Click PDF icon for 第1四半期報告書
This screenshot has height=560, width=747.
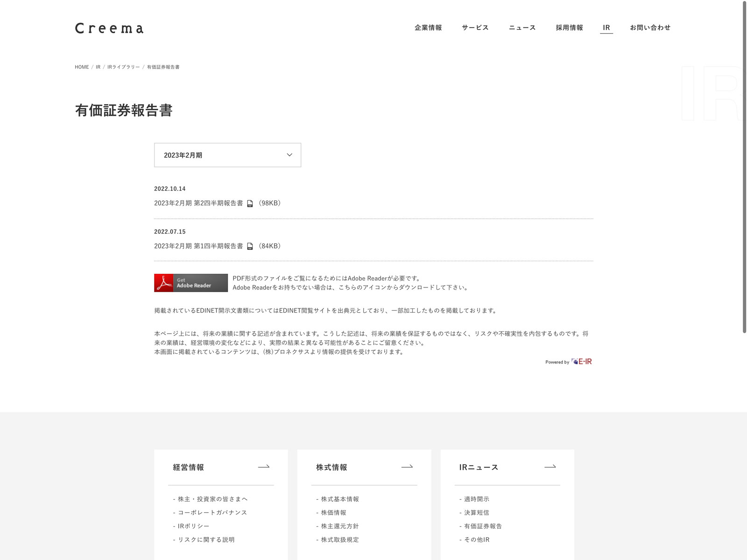coord(250,246)
